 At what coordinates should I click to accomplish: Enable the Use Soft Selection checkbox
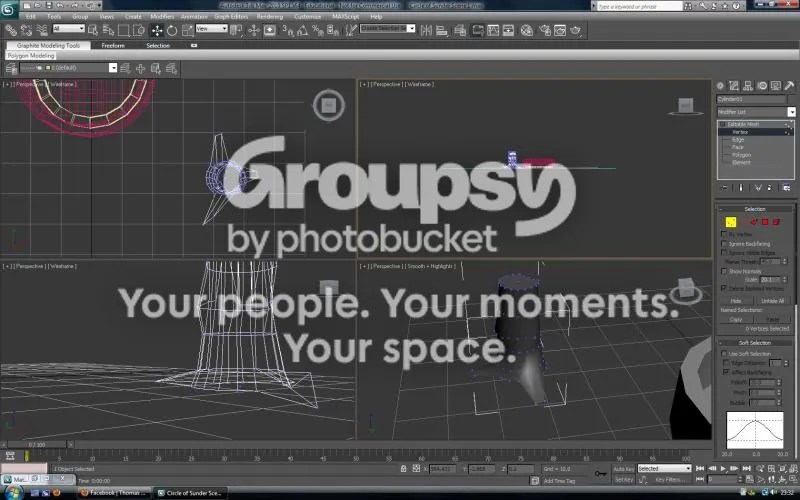point(724,354)
